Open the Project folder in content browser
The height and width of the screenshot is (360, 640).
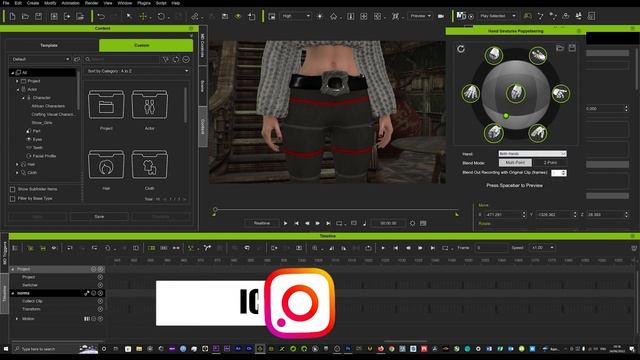tap(106, 105)
